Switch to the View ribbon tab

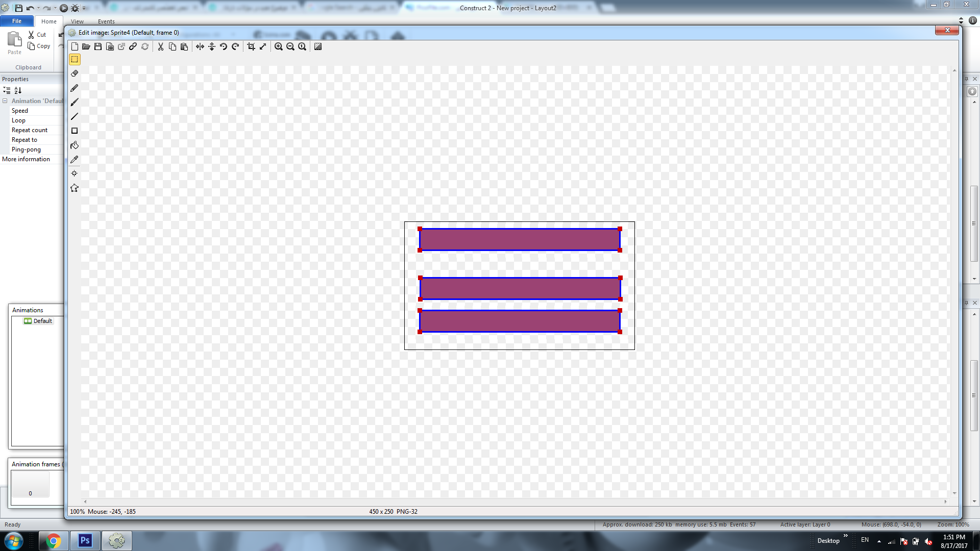tap(77, 21)
